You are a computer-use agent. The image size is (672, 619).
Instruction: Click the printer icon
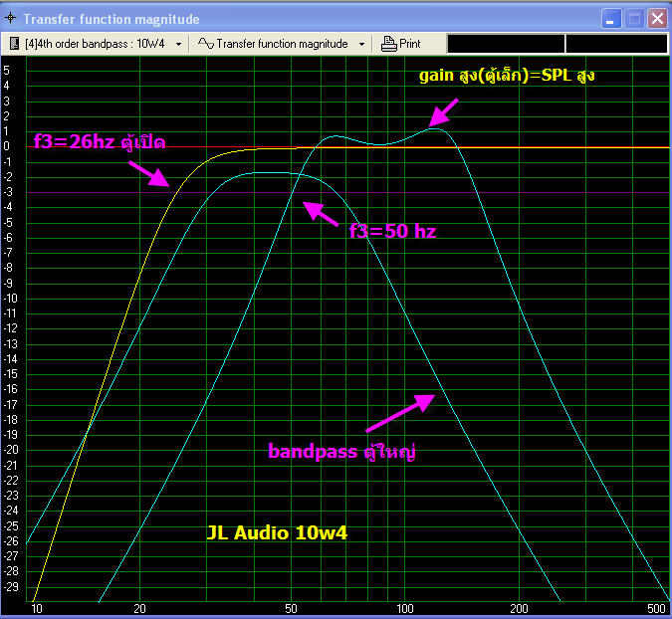tap(388, 44)
